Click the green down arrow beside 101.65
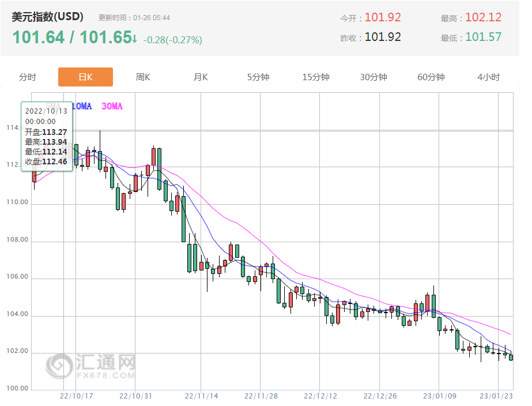Viewport: 532px width, 406px height. [x=134, y=39]
